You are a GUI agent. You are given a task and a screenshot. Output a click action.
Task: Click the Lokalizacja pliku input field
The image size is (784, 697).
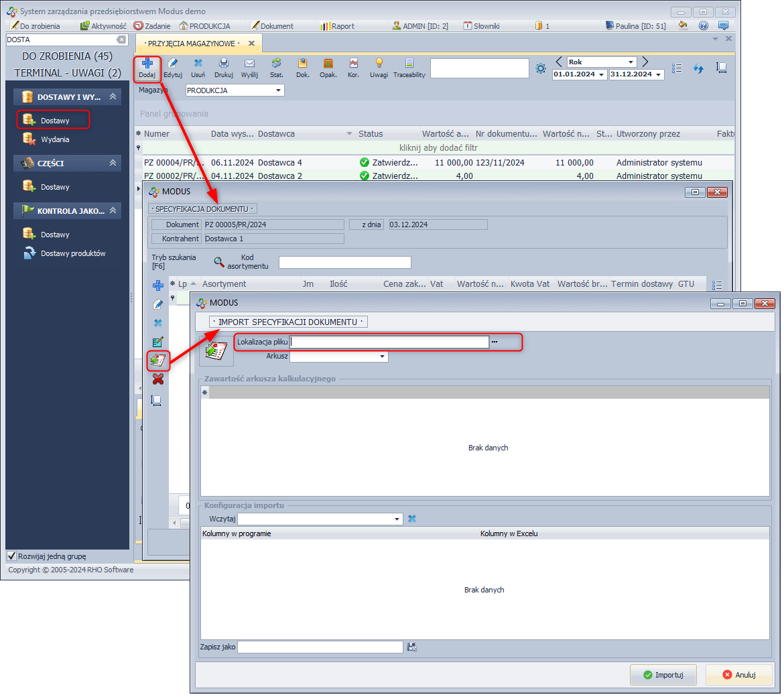pos(389,342)
